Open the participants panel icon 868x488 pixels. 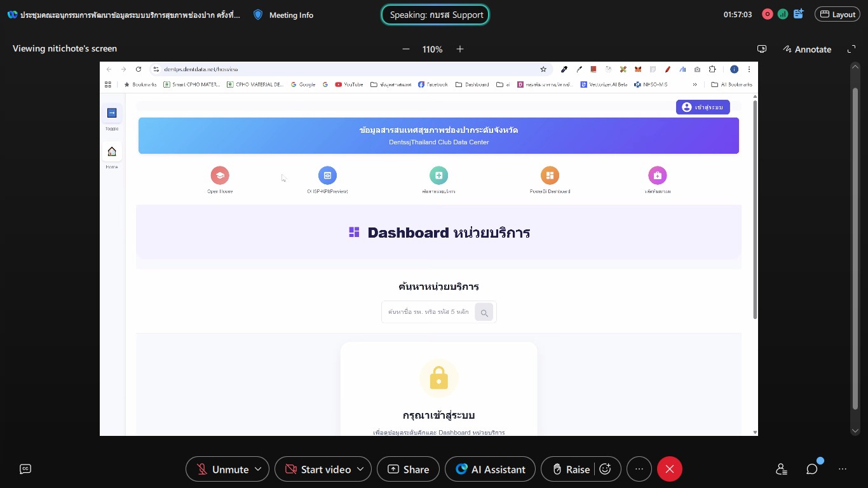click(782, 469)
